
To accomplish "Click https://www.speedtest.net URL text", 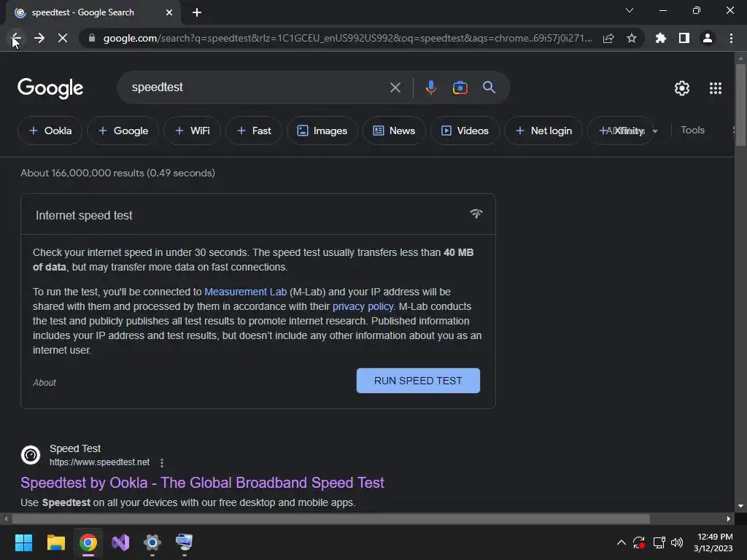I will [99, 462].
